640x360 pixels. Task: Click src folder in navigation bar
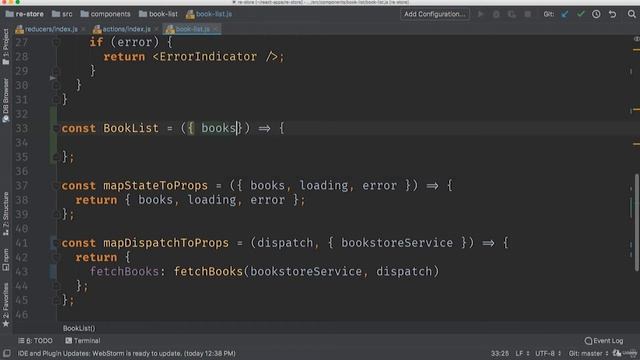(x=62, y=14)
